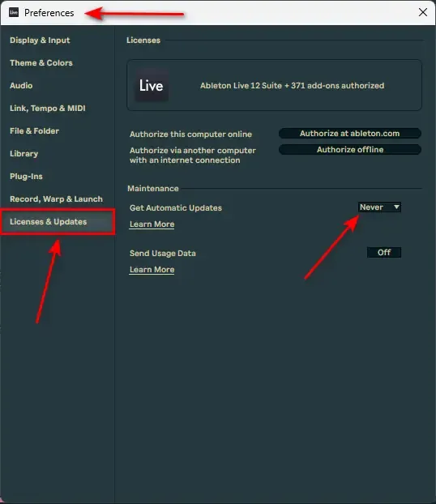Select the Licenses & Updates tab

[x=58, y=222]
